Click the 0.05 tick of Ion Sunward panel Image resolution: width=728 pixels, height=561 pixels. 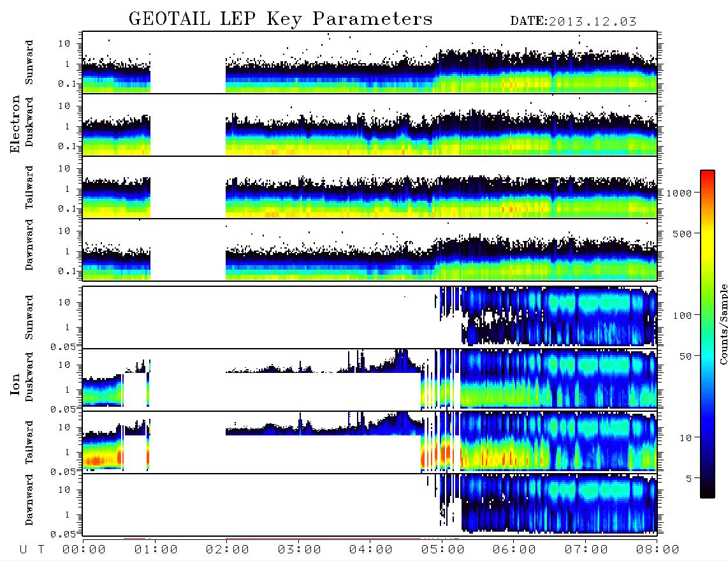click(x=62, y=346)
